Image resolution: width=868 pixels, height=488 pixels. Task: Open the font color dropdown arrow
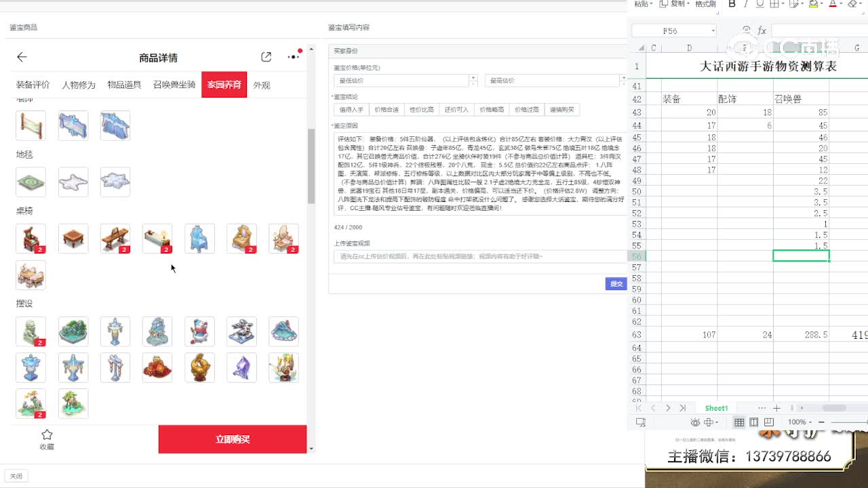[841, 4]
